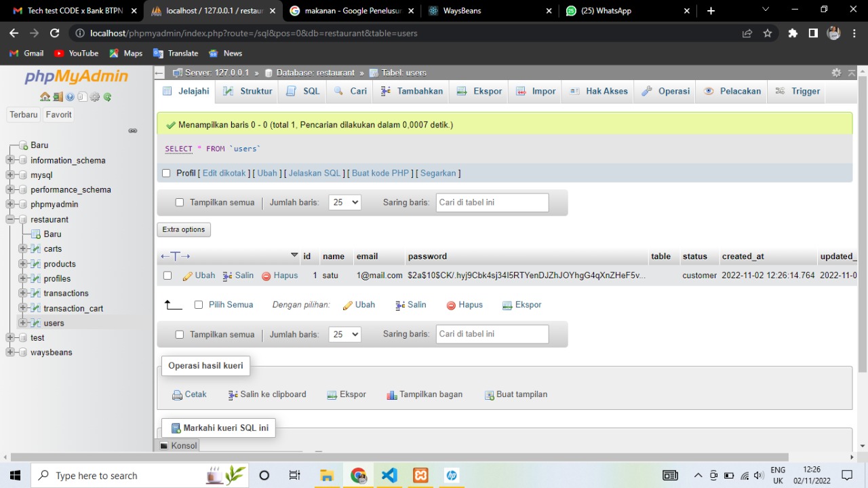Click Buat kode PHP link
Screen dimensions: 868x488
tap(380, 173)
